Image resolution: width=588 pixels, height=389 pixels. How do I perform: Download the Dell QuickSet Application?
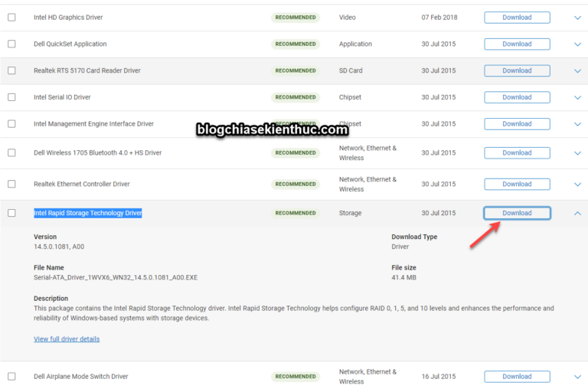[517, 44]
